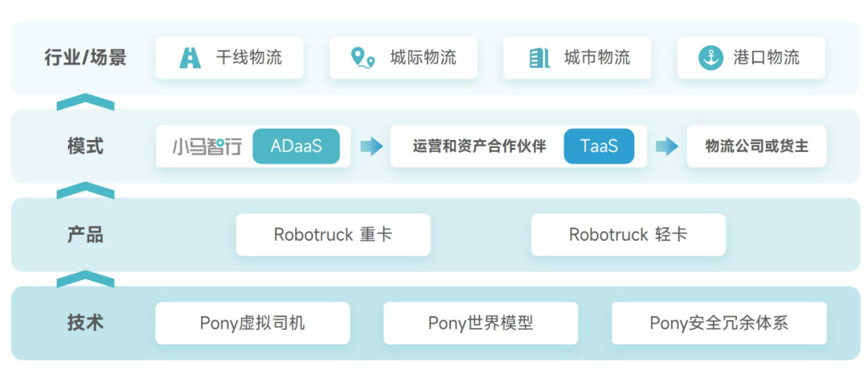Click the ADaaS badge
Viewport: 868px width, 375px height.
point(296,146)
